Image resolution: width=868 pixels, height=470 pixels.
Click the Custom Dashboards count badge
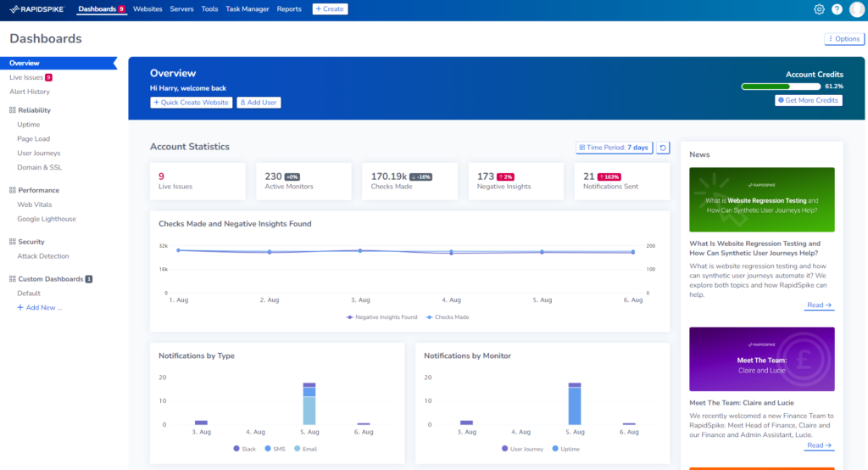point(88,279)
